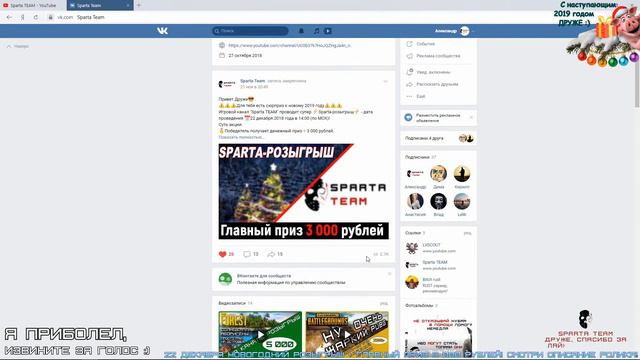Image resolution: width=640 pixels, height=360 pixels.
Task: Open subscriber Кирилл's avatar
Action: click(462, 174)
